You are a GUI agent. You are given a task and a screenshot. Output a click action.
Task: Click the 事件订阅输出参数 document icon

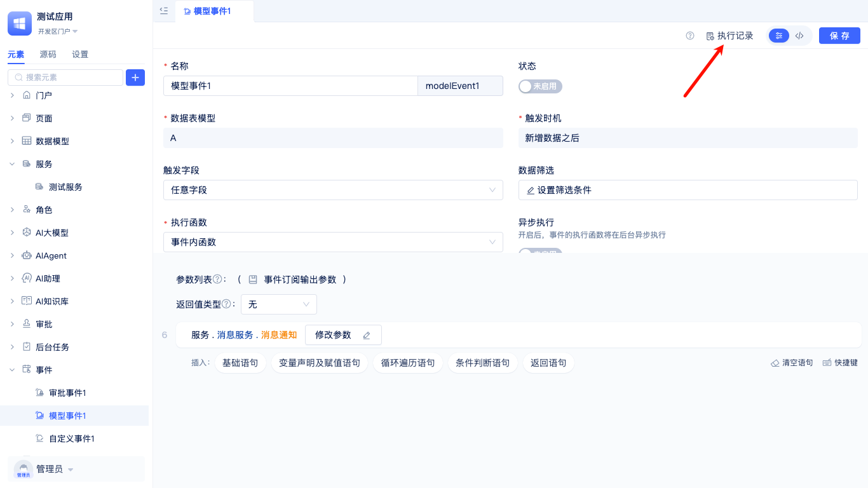pyautogui.click(x=253, y=280)
